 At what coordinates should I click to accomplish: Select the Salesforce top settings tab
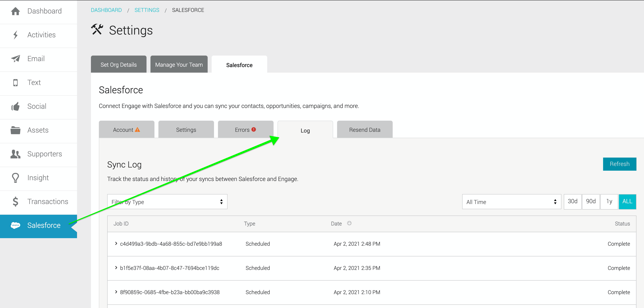point(239,64)
